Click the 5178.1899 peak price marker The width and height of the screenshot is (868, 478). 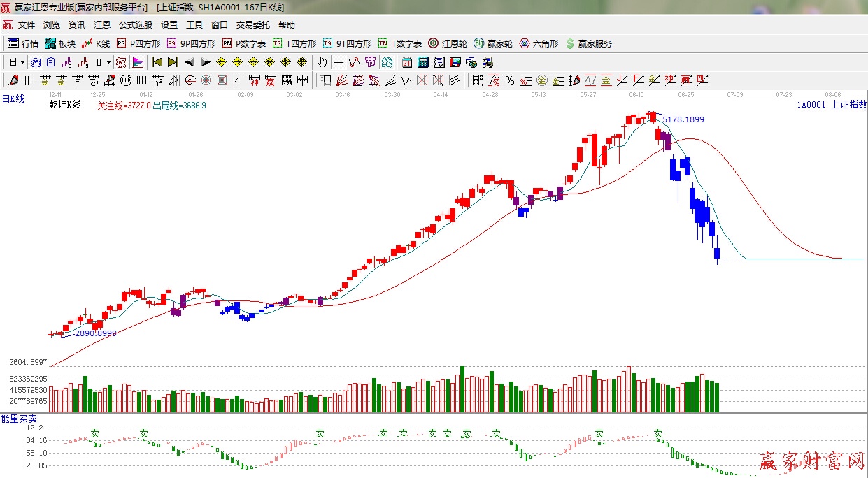(683, 119)
